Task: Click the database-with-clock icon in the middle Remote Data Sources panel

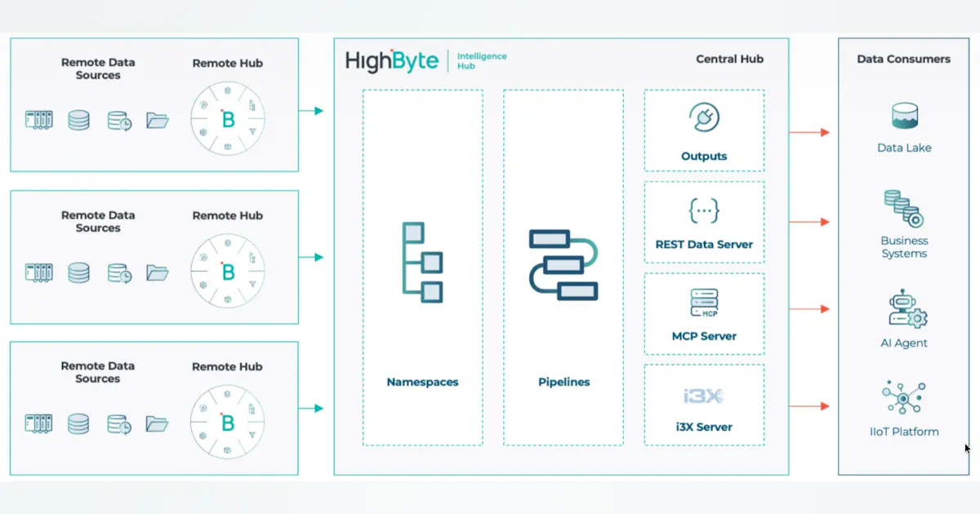Action: pyautogui.click(x=120, y=273)
